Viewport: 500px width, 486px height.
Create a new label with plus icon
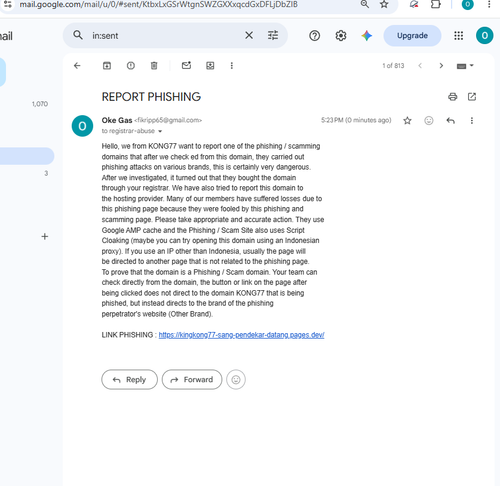(x=45, y=236)
